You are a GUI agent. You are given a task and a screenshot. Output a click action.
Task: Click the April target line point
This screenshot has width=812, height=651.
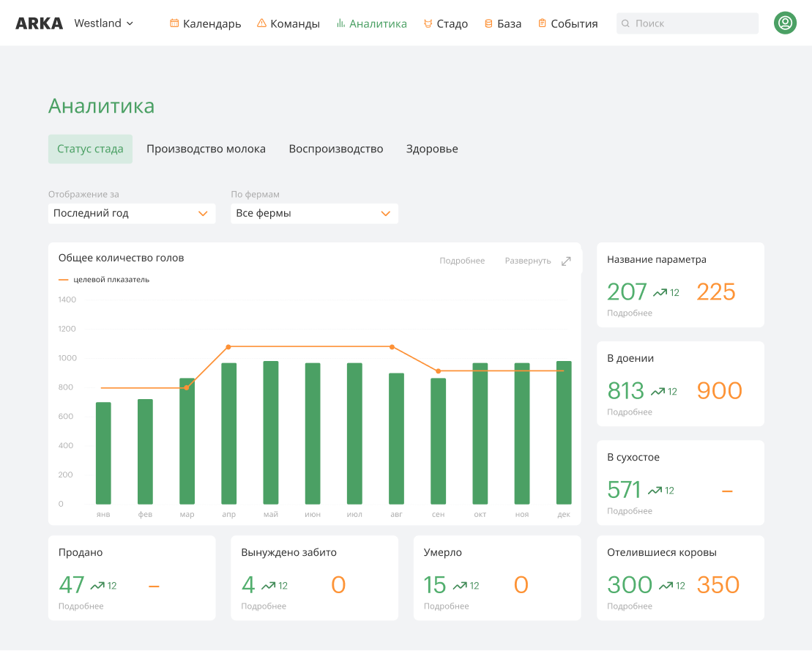(x=228, y=347)
